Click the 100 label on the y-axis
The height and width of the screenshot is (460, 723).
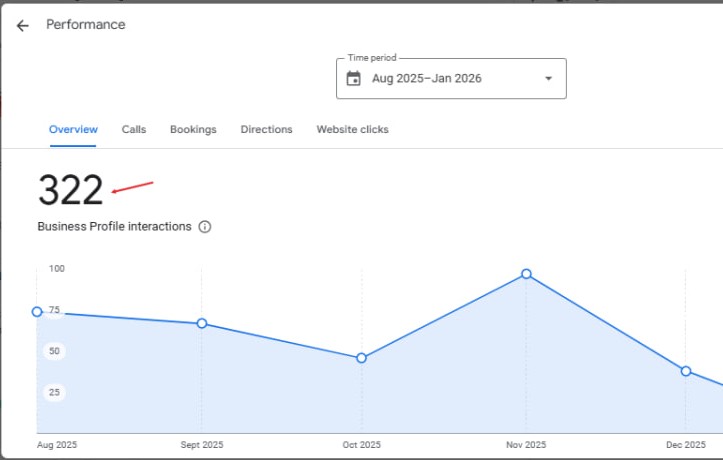(56, 269)
